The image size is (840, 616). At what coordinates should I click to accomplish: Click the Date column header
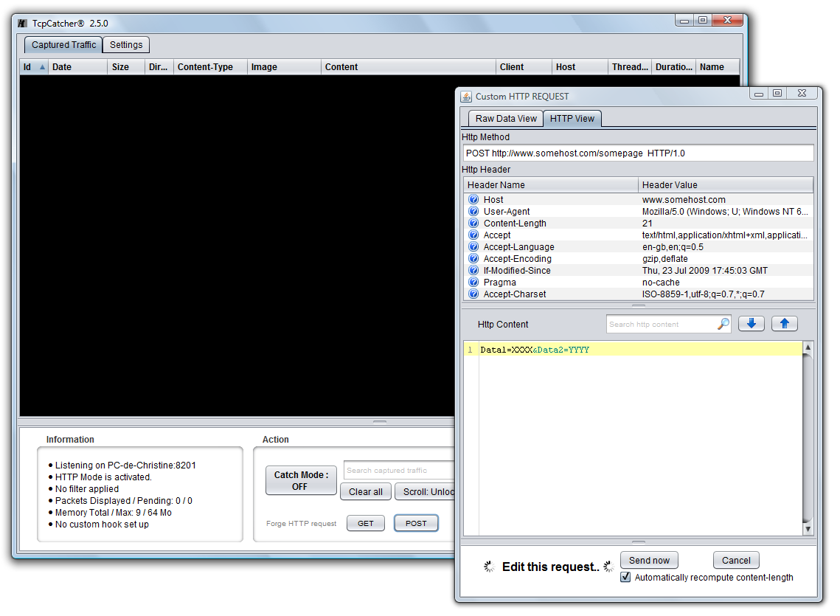[x=77, y=67]
